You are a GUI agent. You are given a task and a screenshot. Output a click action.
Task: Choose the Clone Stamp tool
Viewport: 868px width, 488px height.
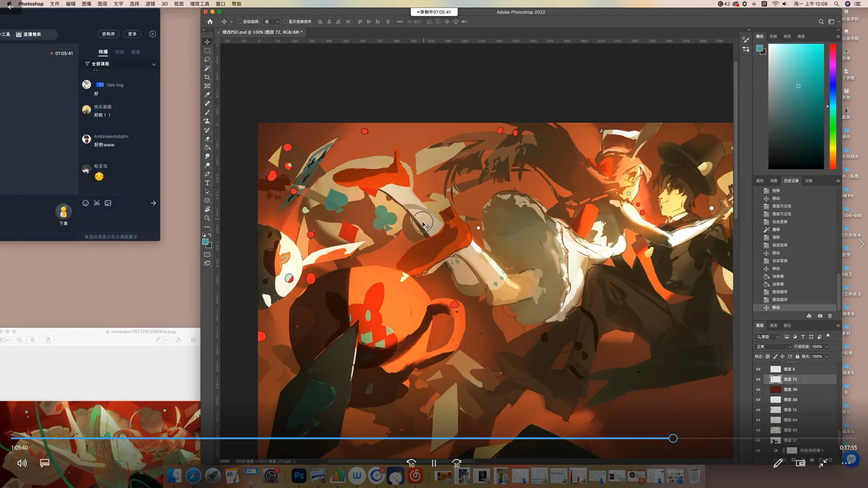(208, 121)
